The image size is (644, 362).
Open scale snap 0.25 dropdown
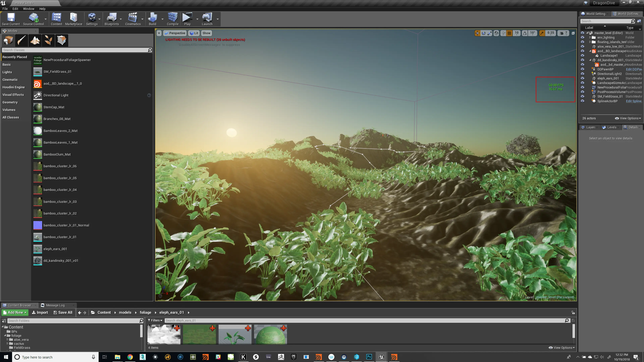tap(550, 33)
